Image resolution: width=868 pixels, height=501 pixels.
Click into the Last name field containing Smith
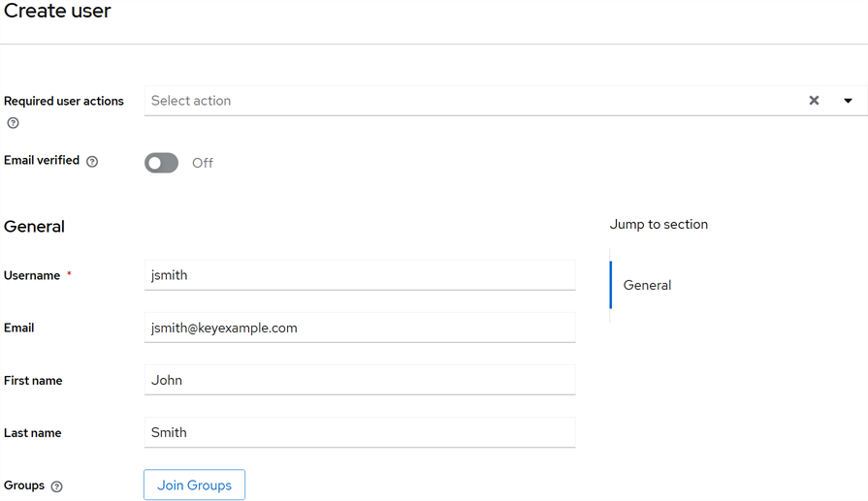(359, 432)
